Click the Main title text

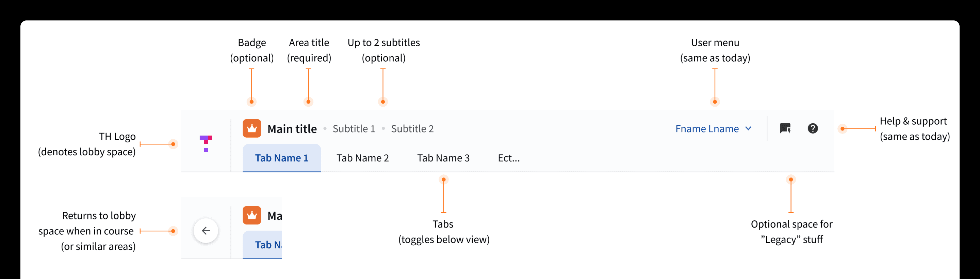(x=292, y=129)
